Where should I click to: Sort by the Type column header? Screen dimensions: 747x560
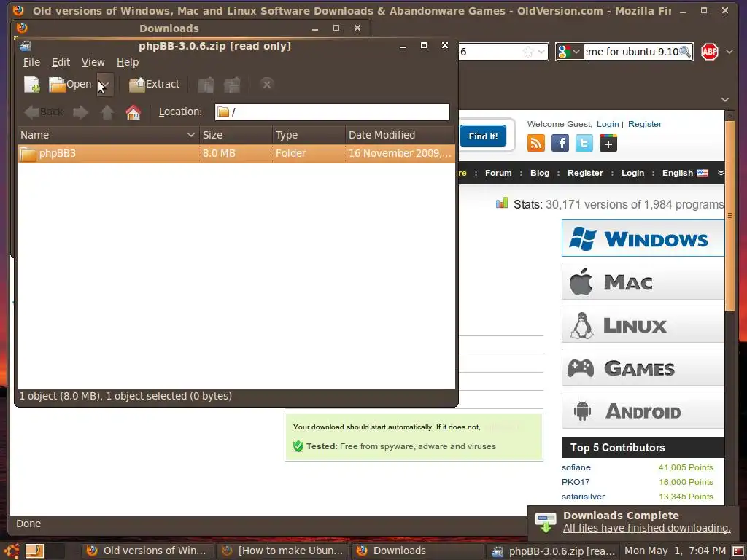(x=309, y=135)
